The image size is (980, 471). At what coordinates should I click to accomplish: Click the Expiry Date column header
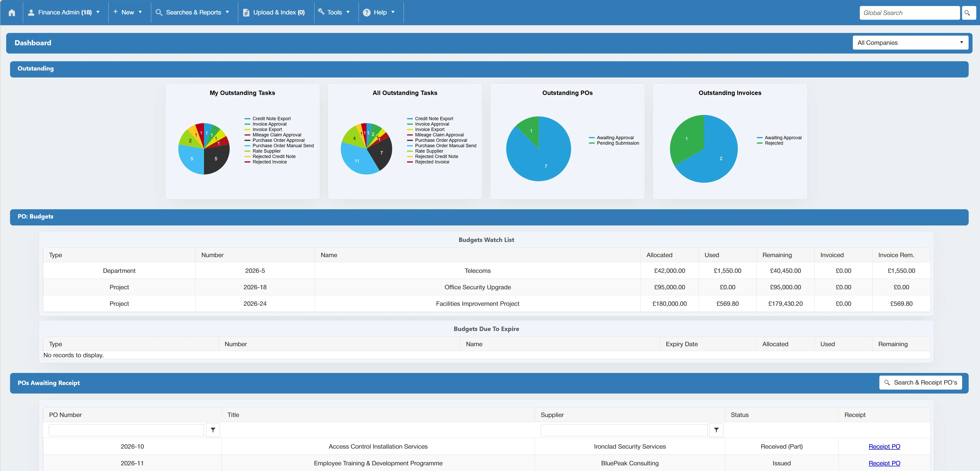point(708,344)
